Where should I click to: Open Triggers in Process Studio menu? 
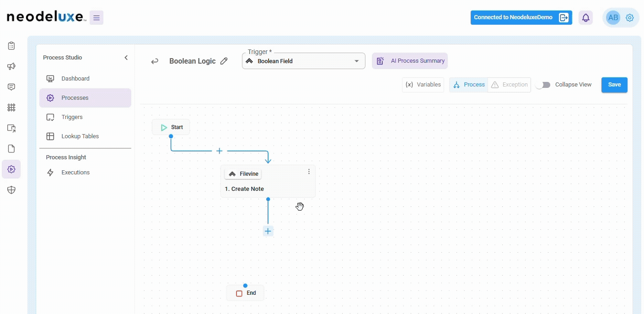click(x=72, y=117)
